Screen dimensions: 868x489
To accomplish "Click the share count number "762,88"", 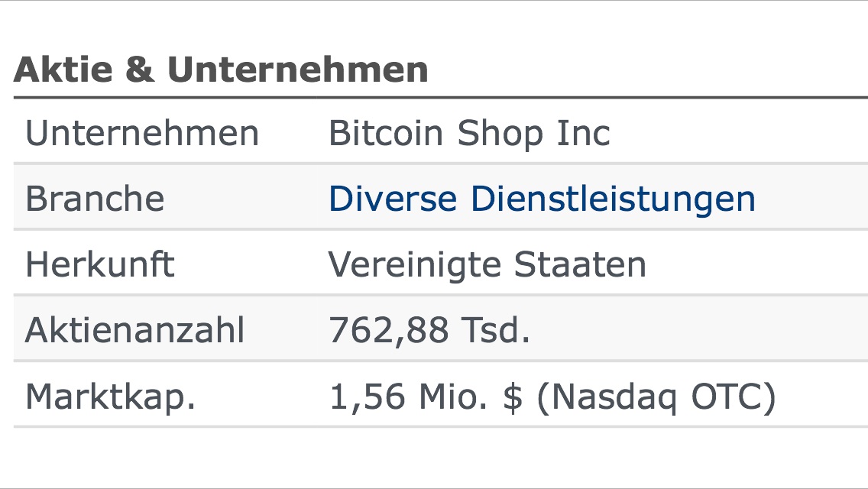I will [x=387, y=331].
